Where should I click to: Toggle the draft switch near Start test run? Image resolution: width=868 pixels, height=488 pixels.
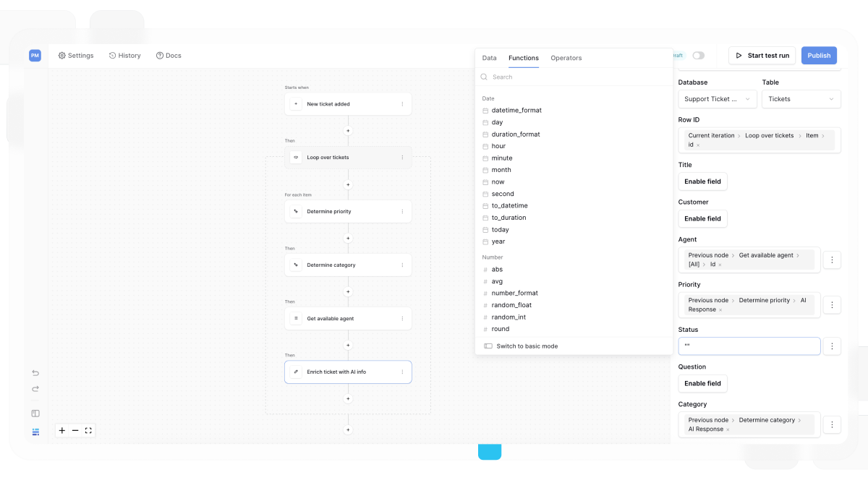point(698,56)
